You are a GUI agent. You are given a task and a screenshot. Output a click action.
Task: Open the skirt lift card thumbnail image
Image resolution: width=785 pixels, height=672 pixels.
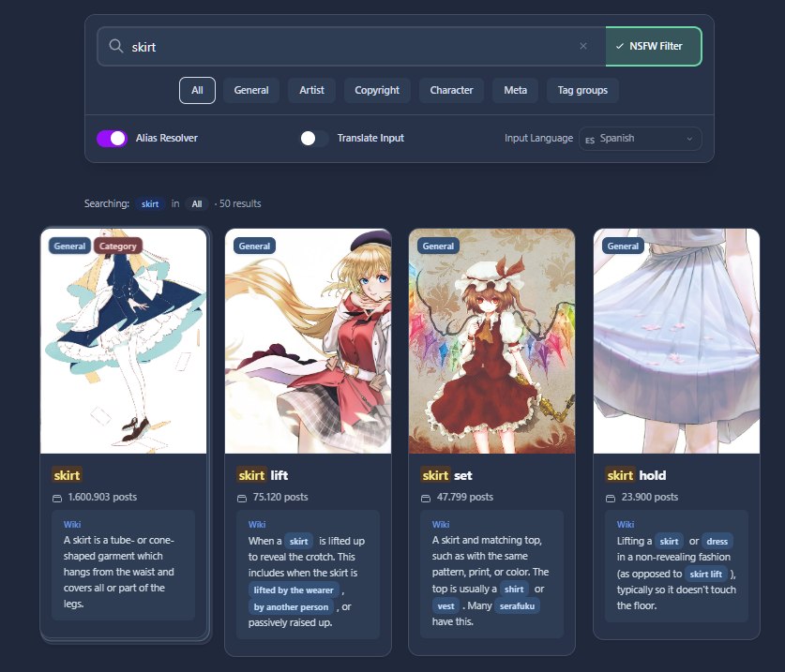pyautogui.click(x=308, y=341)
